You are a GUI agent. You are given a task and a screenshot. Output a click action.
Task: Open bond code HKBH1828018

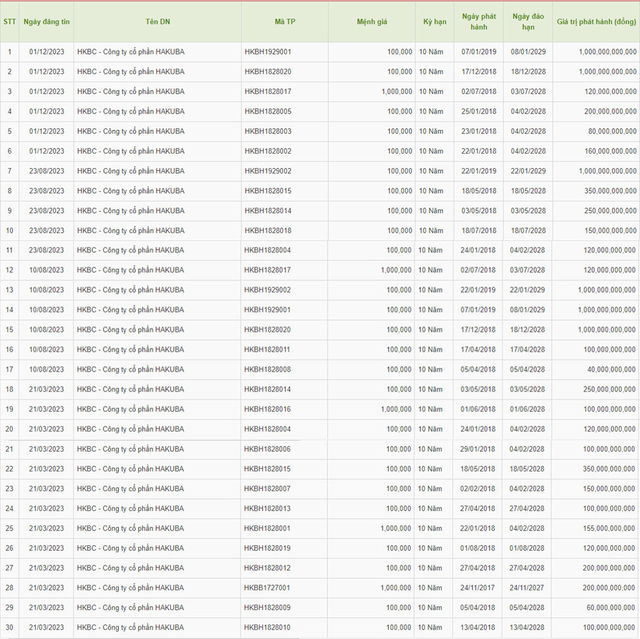[x=268, y=230]
